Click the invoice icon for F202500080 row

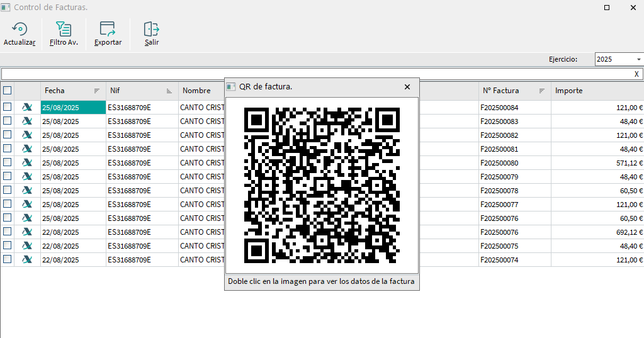[x=27, y=163]
